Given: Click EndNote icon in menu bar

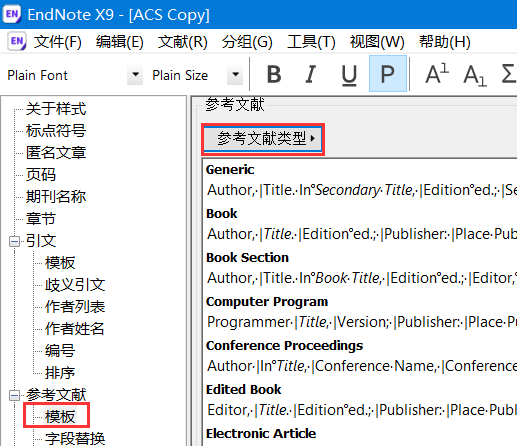Looking at the screenshot, I should (17, 41).
